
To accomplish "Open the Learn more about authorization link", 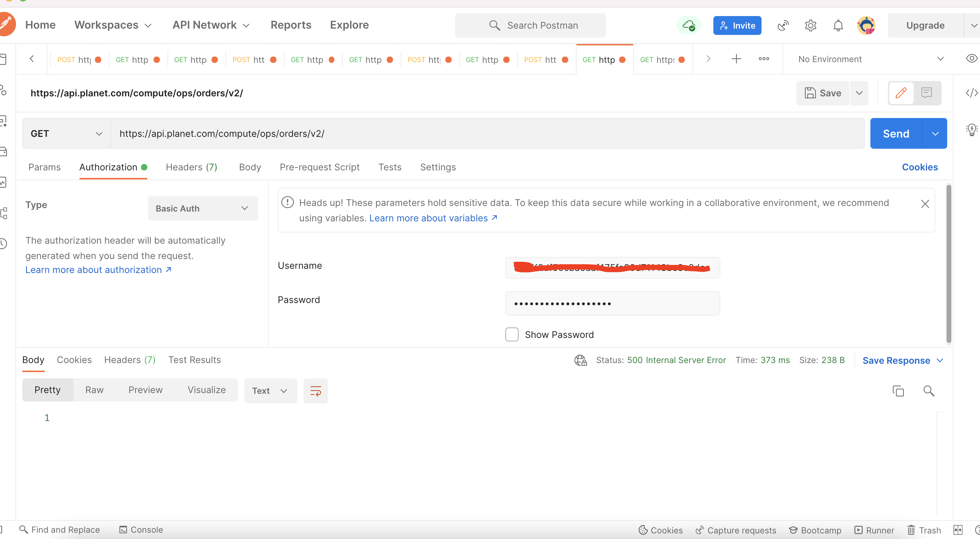I will pyautogui.click(x=98, y=269).
